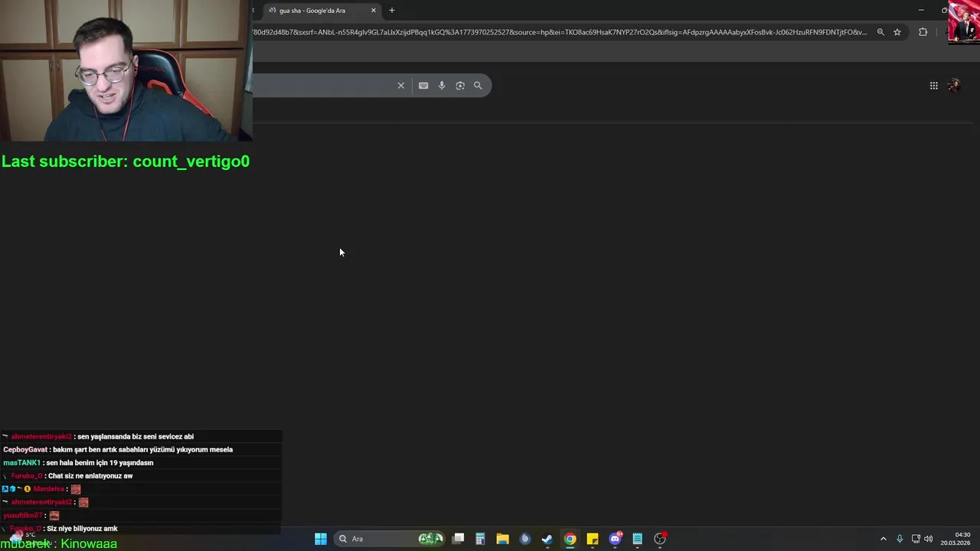Image resolution: width=980 pixels, height=551 pixels.
Task: Open Notepad from the taskbar
Action: [x=637, y=539]
